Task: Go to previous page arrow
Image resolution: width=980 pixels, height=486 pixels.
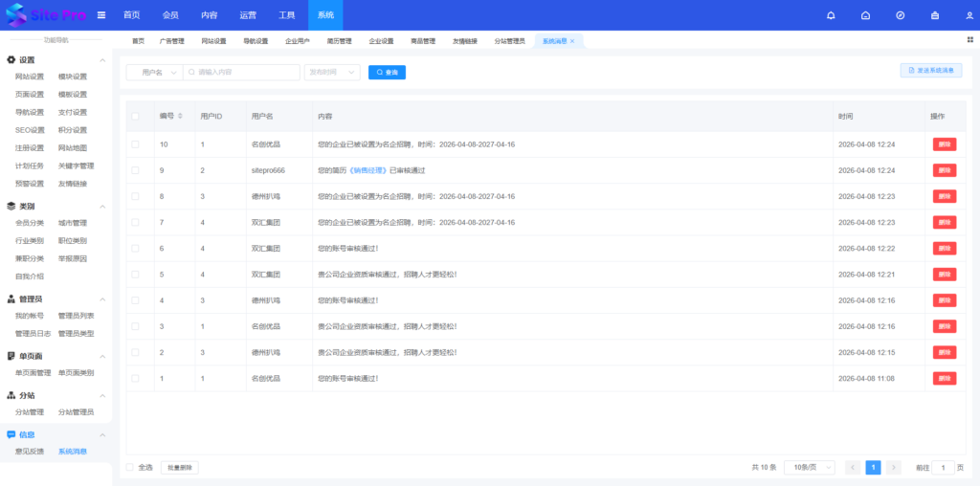Action: tap(853, 467)
